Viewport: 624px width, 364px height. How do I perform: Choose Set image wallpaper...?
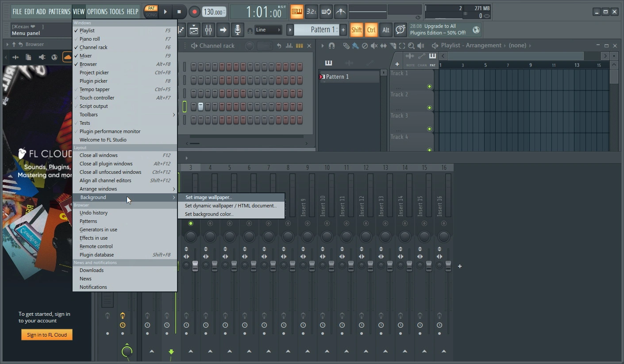[x=231, y=197]
